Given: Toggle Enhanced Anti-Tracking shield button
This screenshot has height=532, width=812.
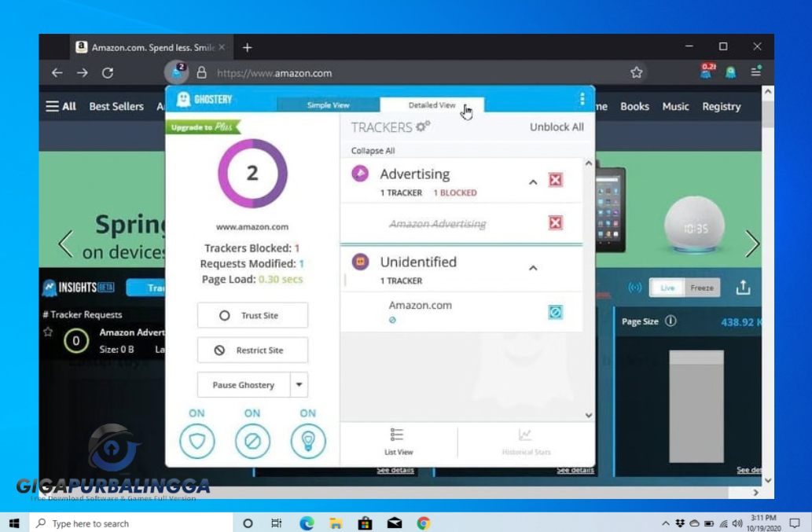Looking at the screenshot, I should tap(197, 441).
